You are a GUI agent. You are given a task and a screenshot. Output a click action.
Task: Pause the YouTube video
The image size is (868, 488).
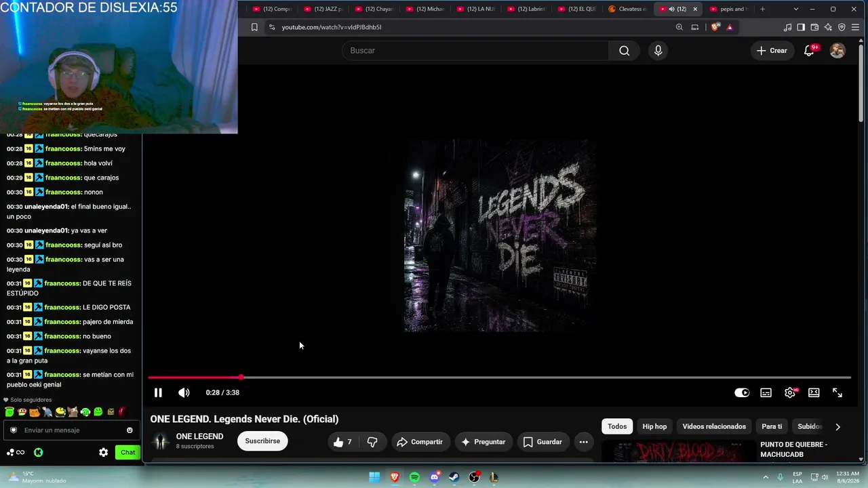(x=158, y=392)
